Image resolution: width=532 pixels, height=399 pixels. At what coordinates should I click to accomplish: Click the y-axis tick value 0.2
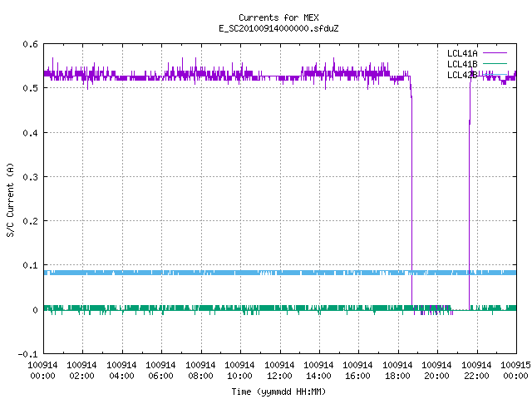(30, 221)
